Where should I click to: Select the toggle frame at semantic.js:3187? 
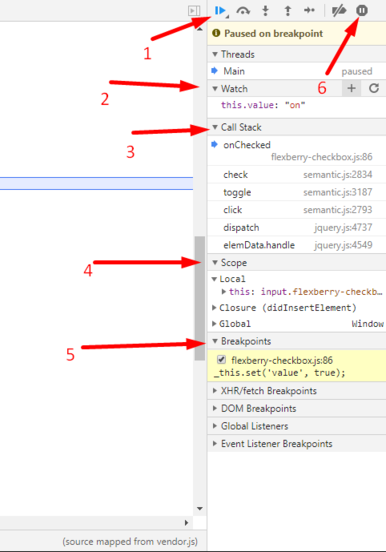297,192
